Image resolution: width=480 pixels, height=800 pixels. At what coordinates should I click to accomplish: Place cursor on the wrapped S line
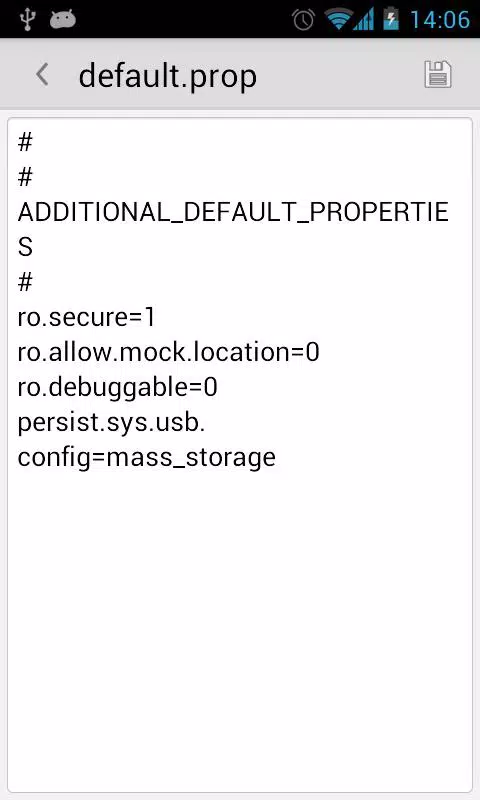pyautogui.click(x=25, y=247)
